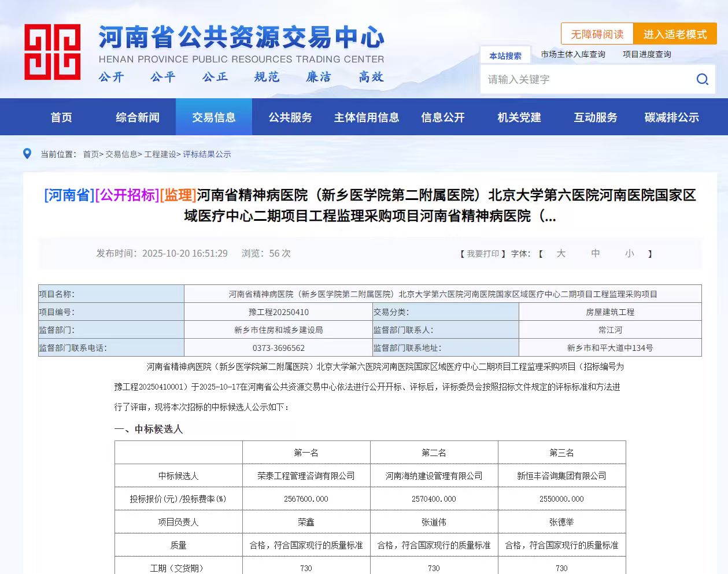Screen dimensions: 728x574
Task: Select the 市场主体入库查询 tab
Action: pyautogui.click(x=572, y=54)
